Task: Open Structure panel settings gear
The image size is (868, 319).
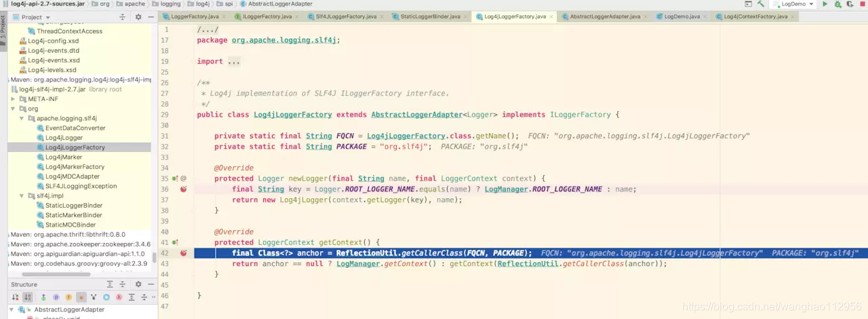Action: (138, 284)
